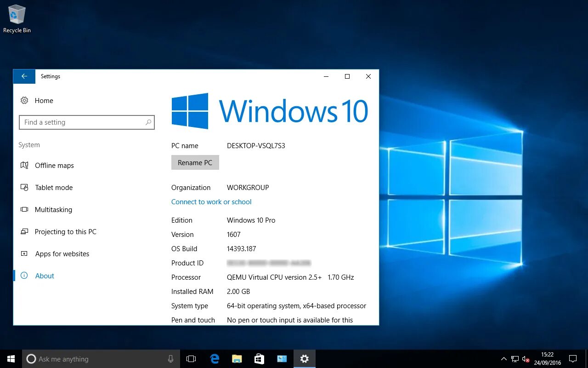588x368 pixels.
Task: Activate the Cortana microphone icon
Action: (170, 359)
